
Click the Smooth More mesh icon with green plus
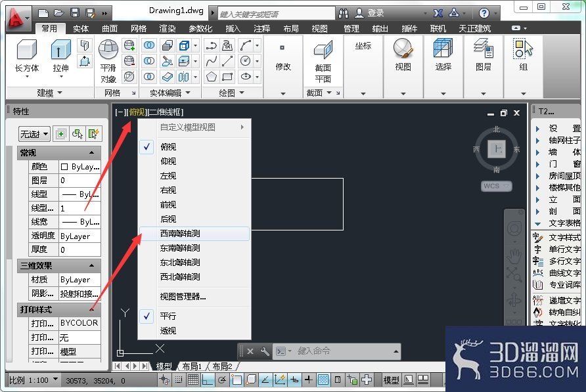pos(129,45)
